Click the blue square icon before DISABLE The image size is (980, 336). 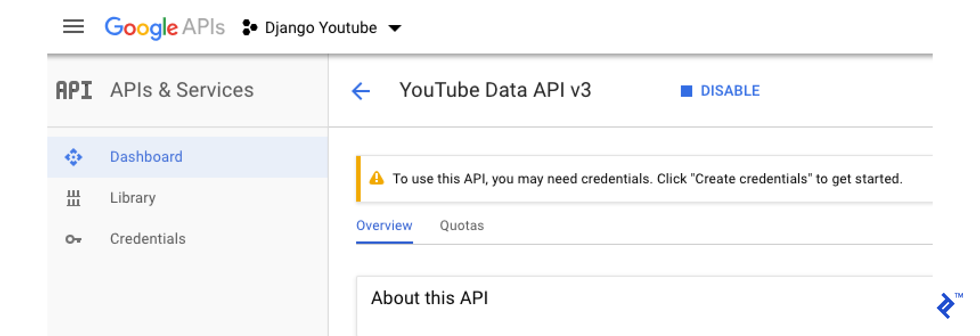coord(687,91)
